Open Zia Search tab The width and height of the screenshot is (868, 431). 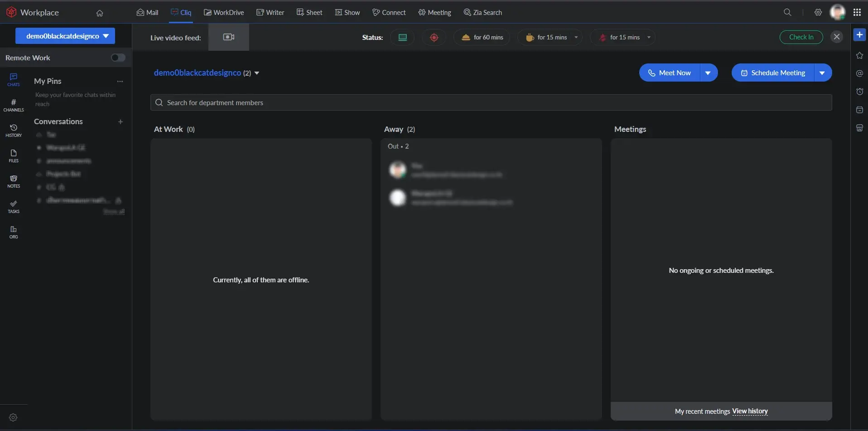click(x=483, y=12)
